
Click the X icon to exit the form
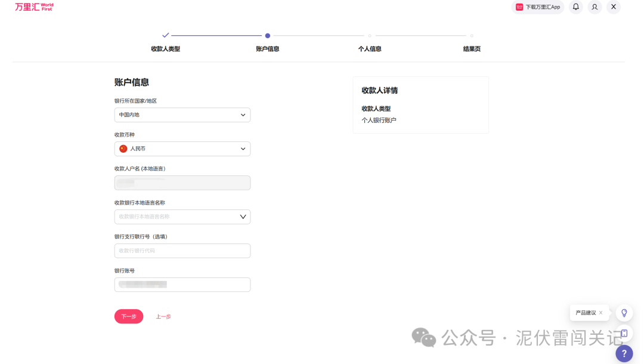pos(613,7)
